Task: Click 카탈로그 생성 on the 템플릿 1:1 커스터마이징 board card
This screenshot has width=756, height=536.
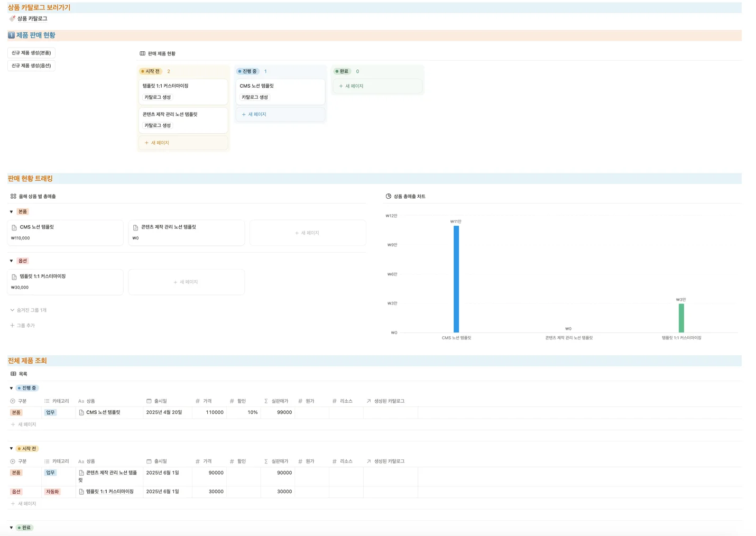Action: coord(158,97)
